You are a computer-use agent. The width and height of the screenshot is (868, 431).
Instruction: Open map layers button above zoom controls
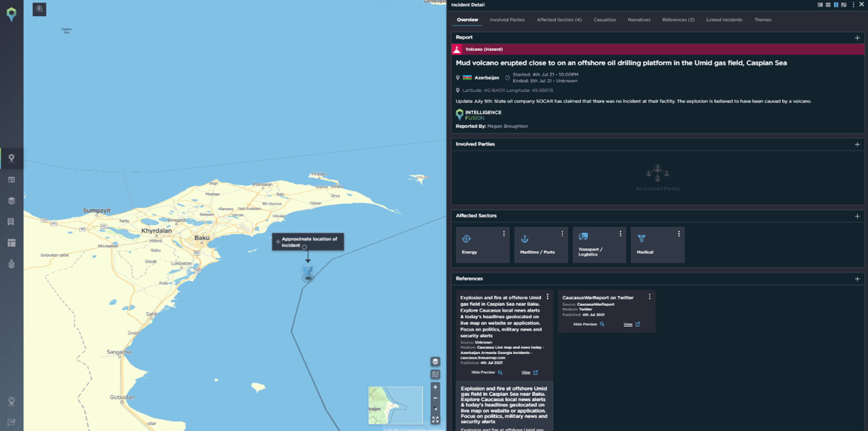click(435, 361)
